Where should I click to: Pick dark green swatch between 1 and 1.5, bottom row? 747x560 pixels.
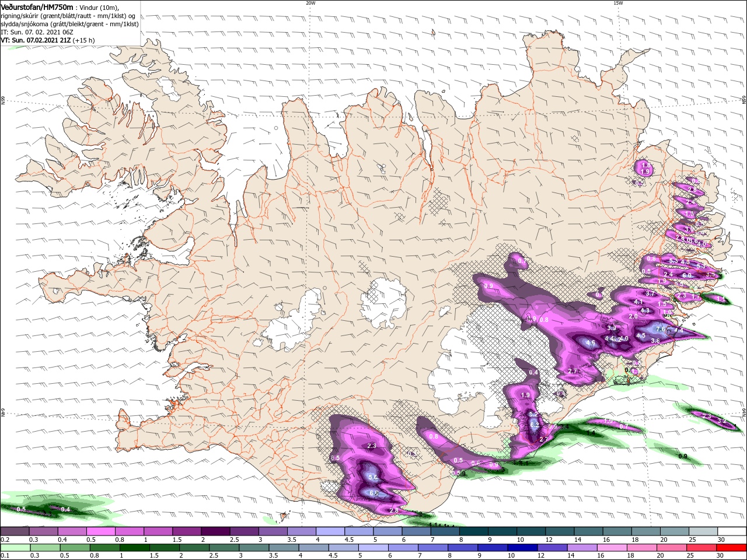[x=134, y=548]
